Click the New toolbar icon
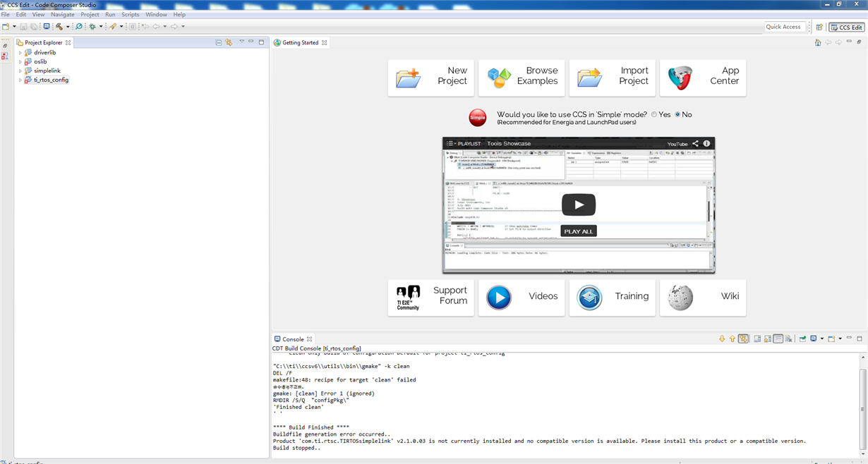The height and width of the screenshot is (464, 868). point(6,27)
